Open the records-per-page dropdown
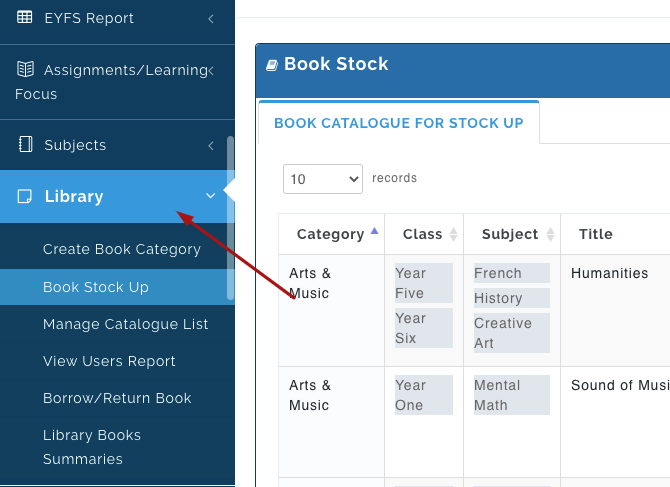 click(323, 179)
